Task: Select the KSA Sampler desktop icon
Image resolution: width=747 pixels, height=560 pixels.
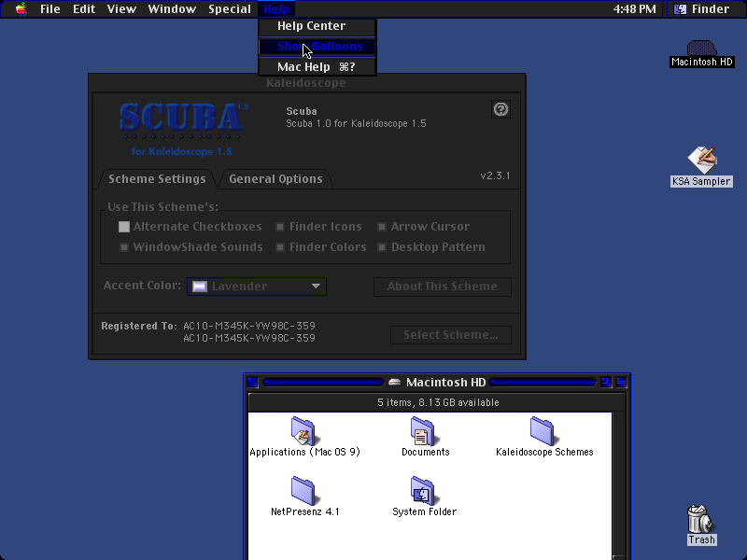Action: [x=702, y=160]
